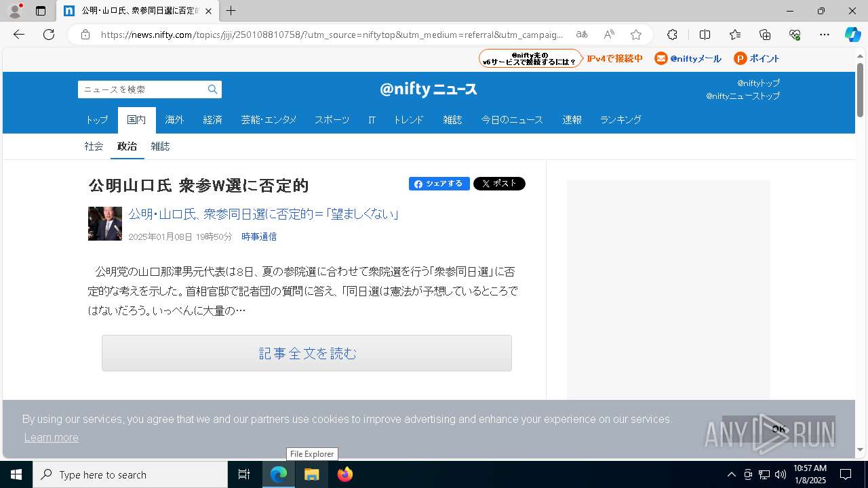Viewport: 868px width, 488px height.
Task: Open the ポイント link
Action: point(757,59)
